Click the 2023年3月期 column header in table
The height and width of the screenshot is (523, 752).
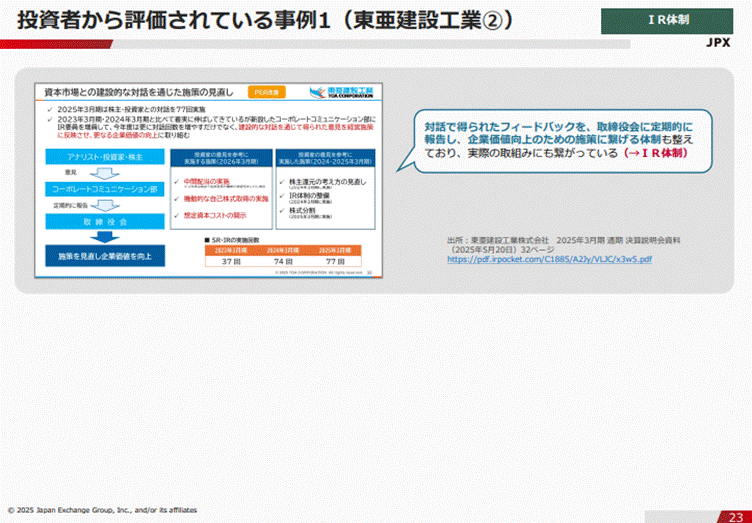pyautogui.click(x=231, y=249)
